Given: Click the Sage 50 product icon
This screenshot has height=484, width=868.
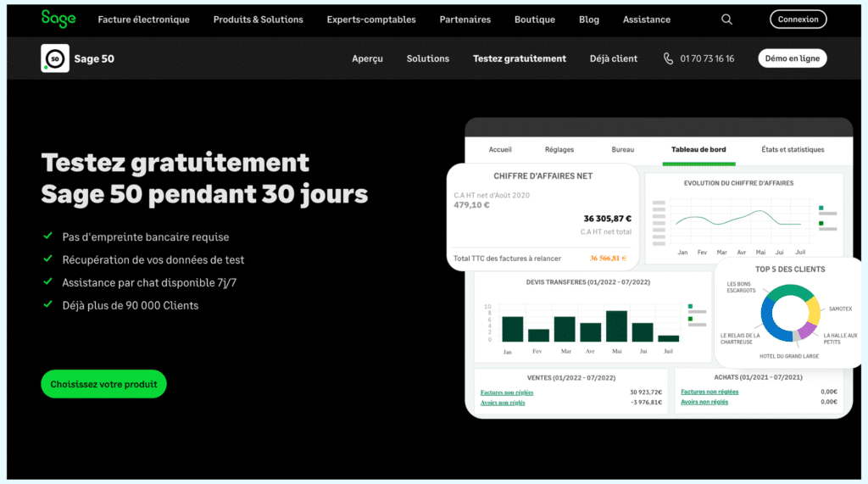Looking at the screenshot, I should (55, 58).
